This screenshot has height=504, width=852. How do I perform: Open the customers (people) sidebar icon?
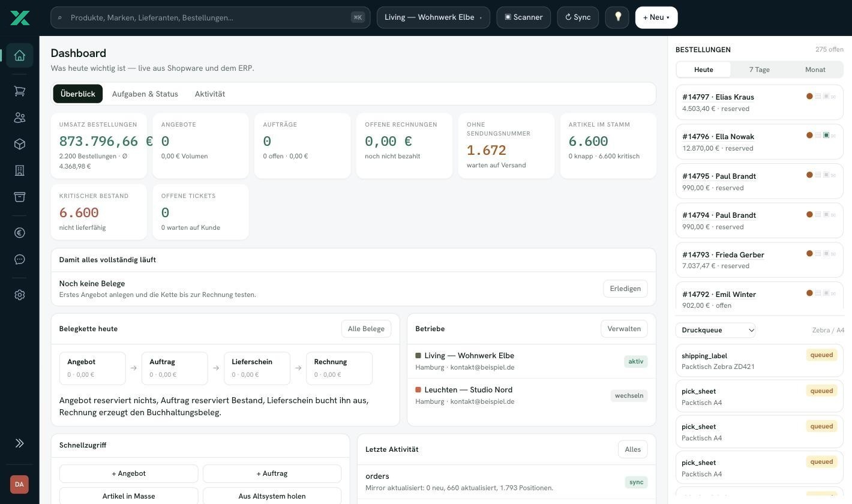click(x=19, y=118)
